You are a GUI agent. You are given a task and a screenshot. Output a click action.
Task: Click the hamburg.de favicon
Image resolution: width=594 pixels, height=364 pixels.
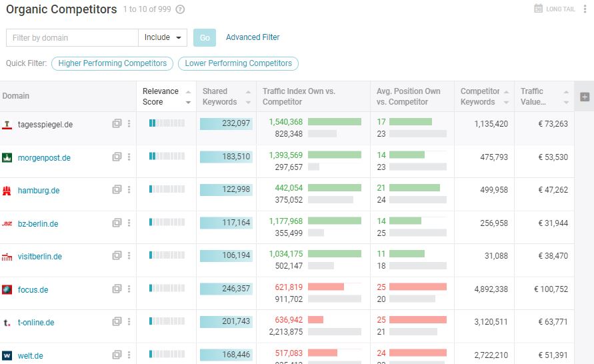(x=7, y=191)
